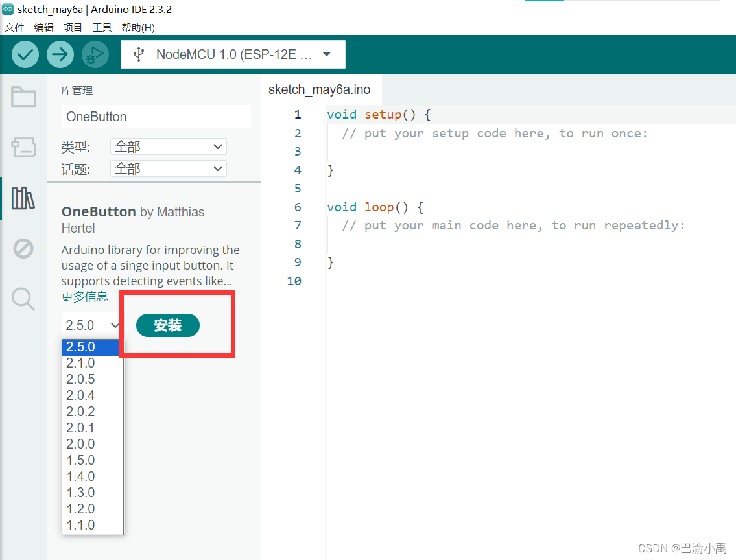Select version 2.0.0 in the list
This screenshot has width=736, height=560.
click(x=92, y=444)
